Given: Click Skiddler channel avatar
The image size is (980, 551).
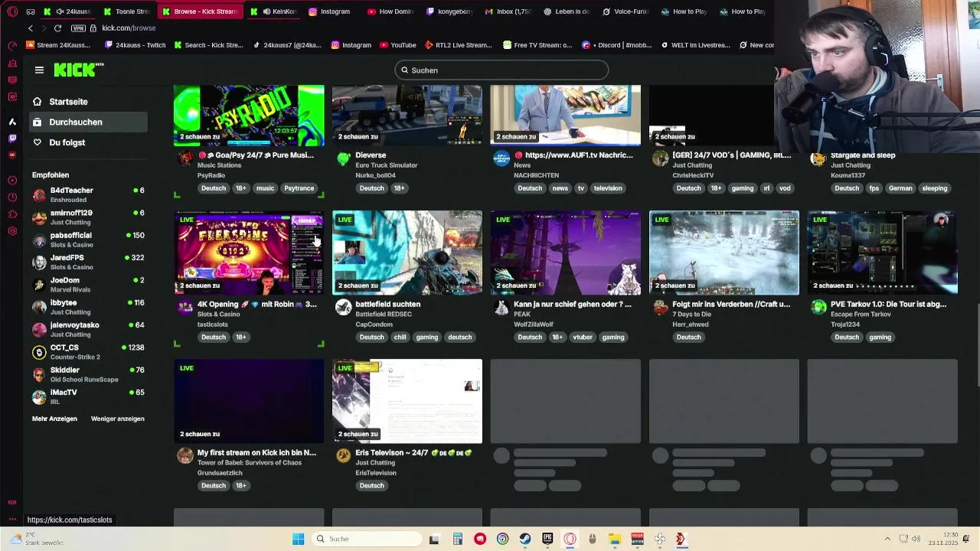Looking at the screenshot, I should [39, 374].
